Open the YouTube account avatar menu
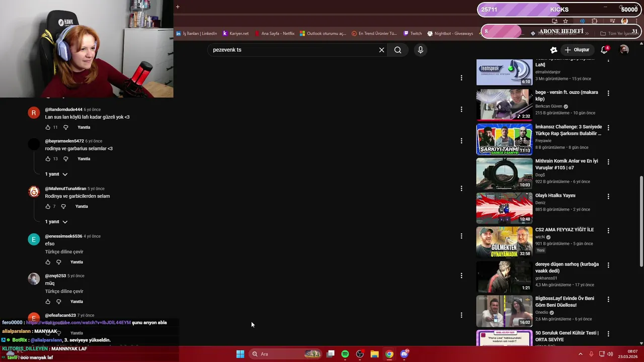The width and height of the screenshot is (644, 362). pyautogui.click(x=624, y=50)
